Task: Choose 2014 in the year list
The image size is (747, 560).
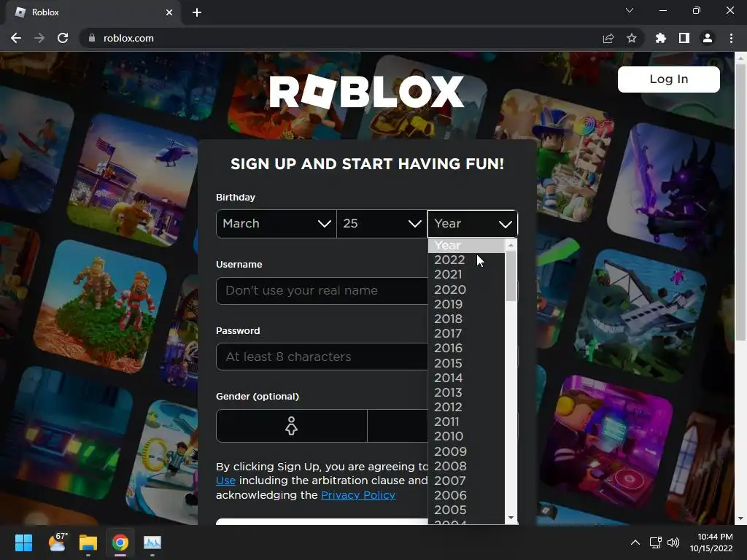Action: 466,378
